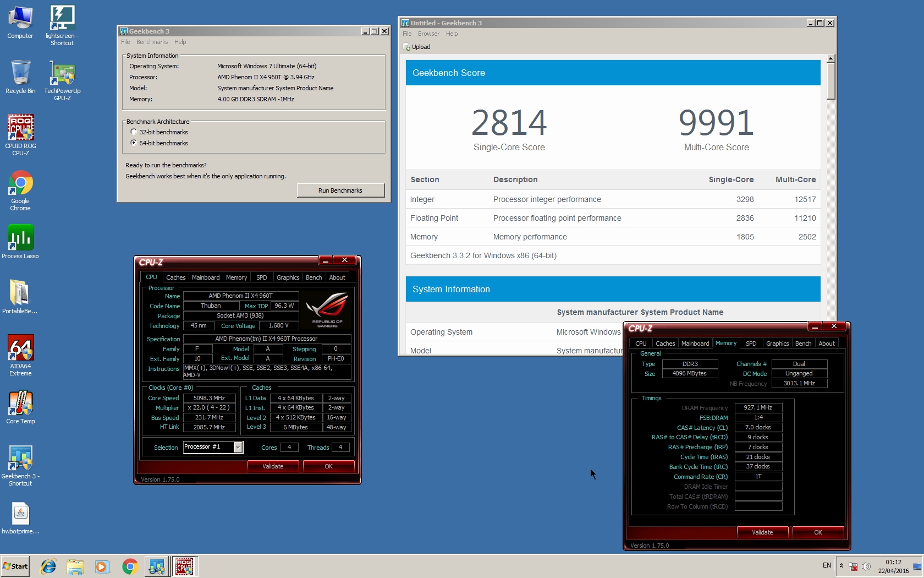Switch to Bench tab in left CPU-Z
924x578 pixels.
point(314,277)
